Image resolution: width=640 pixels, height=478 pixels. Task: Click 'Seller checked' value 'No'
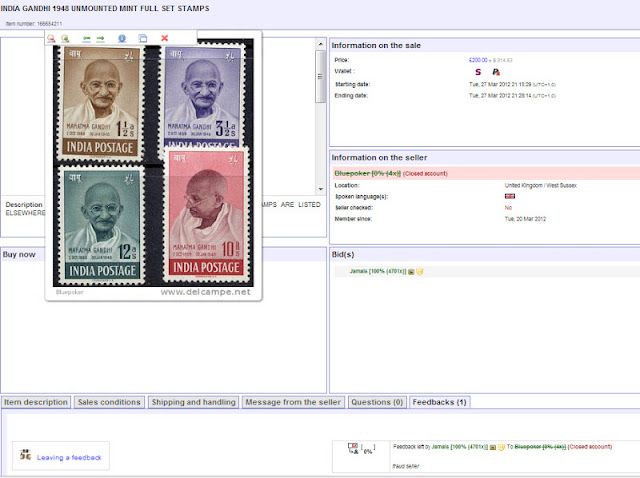point(508,208)
